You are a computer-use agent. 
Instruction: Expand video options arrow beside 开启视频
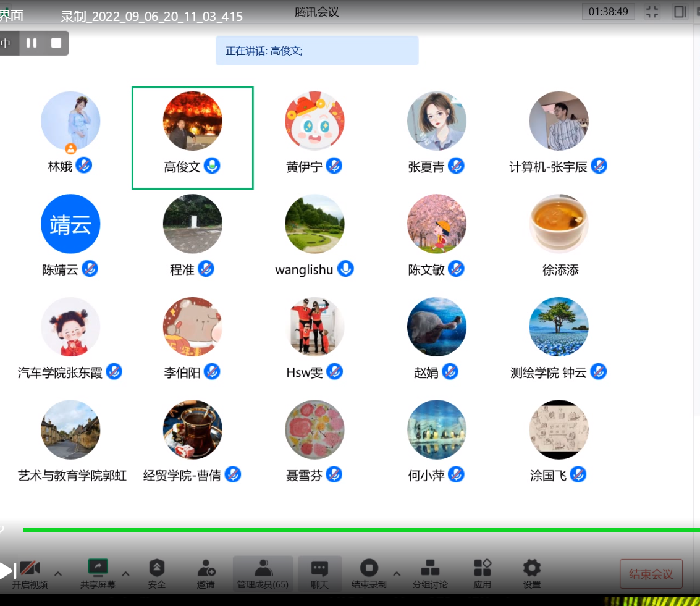coord(59,573)
